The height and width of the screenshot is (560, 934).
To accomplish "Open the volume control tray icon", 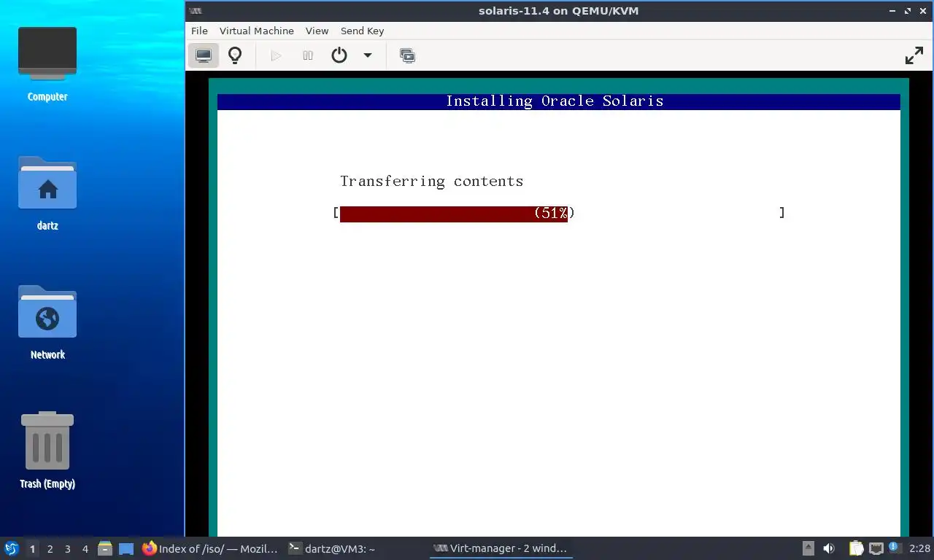I will tap(829, 548).
